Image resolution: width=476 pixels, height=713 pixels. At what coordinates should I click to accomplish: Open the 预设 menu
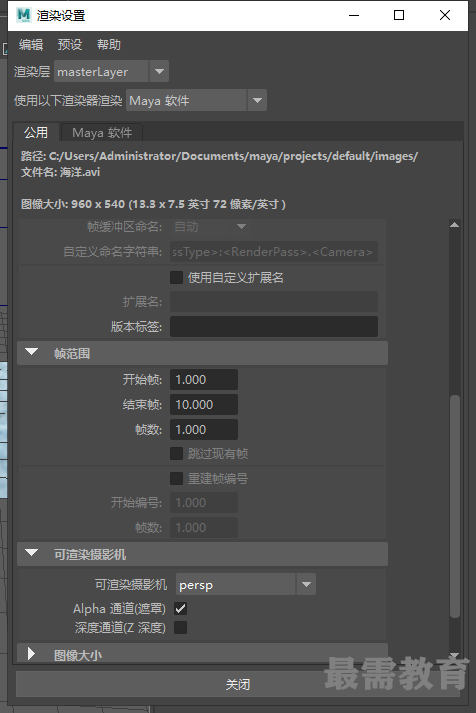point(70,45)
